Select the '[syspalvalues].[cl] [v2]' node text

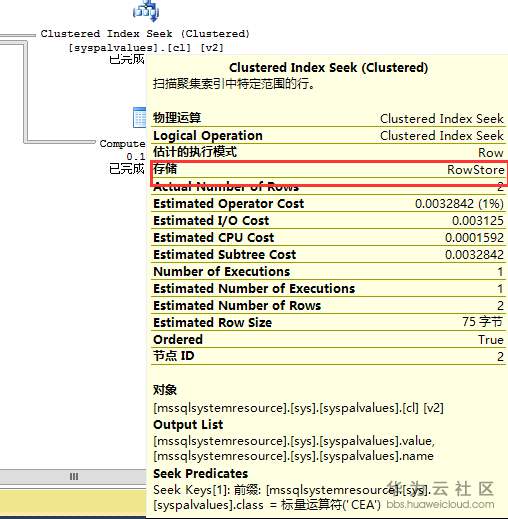[x=146, y=48]
